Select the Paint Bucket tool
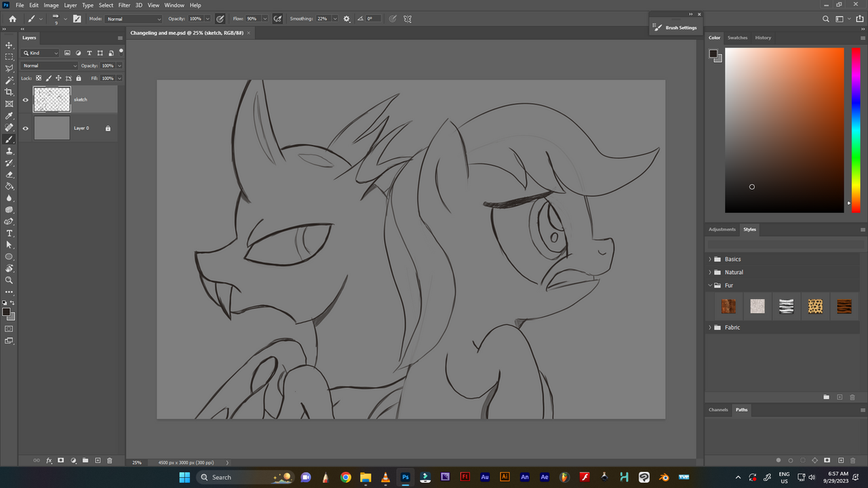This screenshot has width=868, height=488. [9, 186]
